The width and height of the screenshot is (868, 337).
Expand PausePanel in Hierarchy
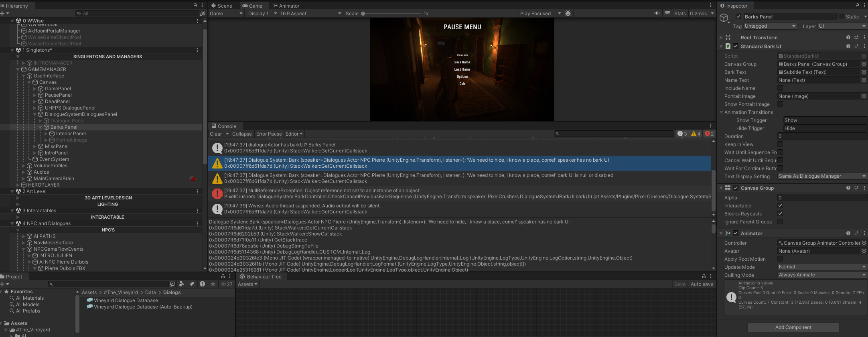pos(35,95)
